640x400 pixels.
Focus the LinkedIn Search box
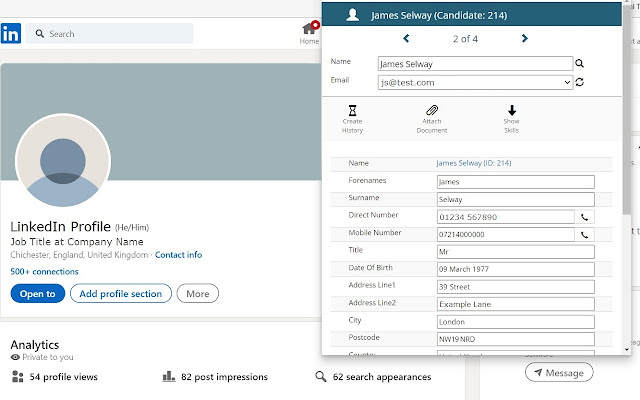(109, 33)
